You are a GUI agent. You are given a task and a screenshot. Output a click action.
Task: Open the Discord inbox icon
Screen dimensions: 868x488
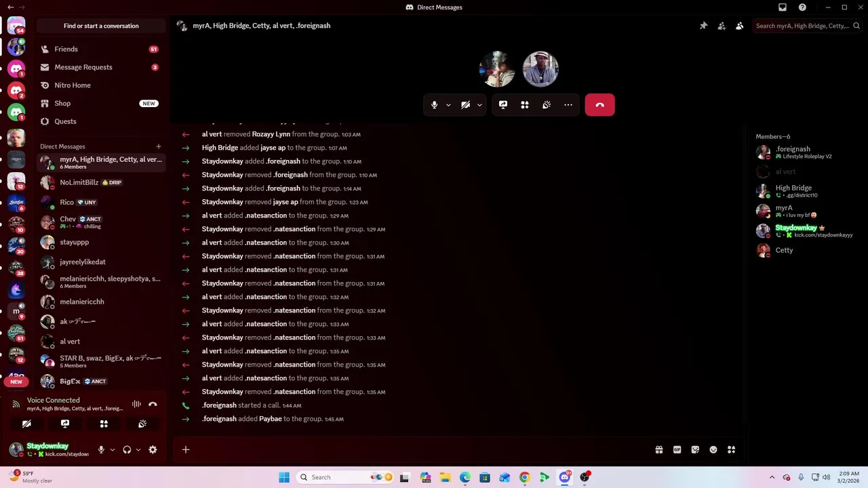tap(783, 7)
